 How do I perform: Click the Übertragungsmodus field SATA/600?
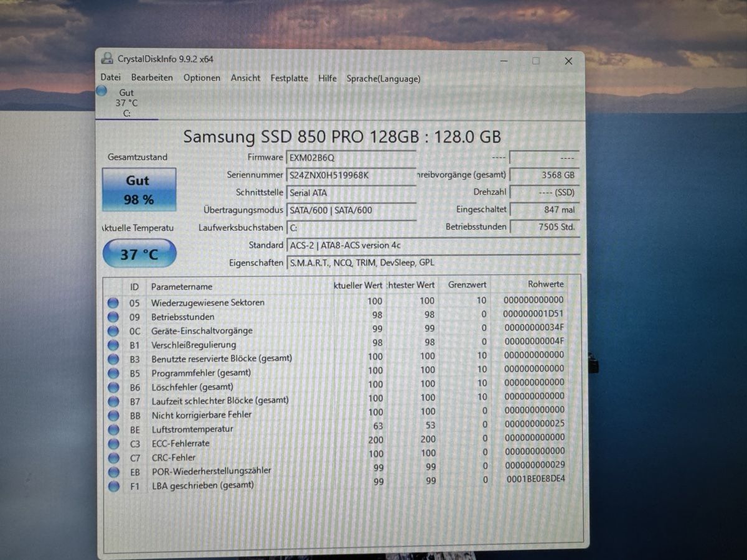(351, 210)
